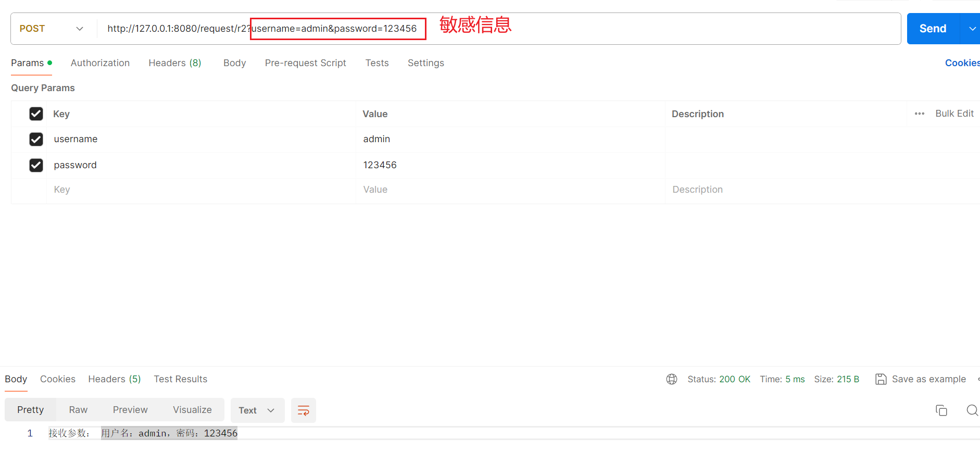
Task: Select the Pretty response view
Action: (30, 410)
